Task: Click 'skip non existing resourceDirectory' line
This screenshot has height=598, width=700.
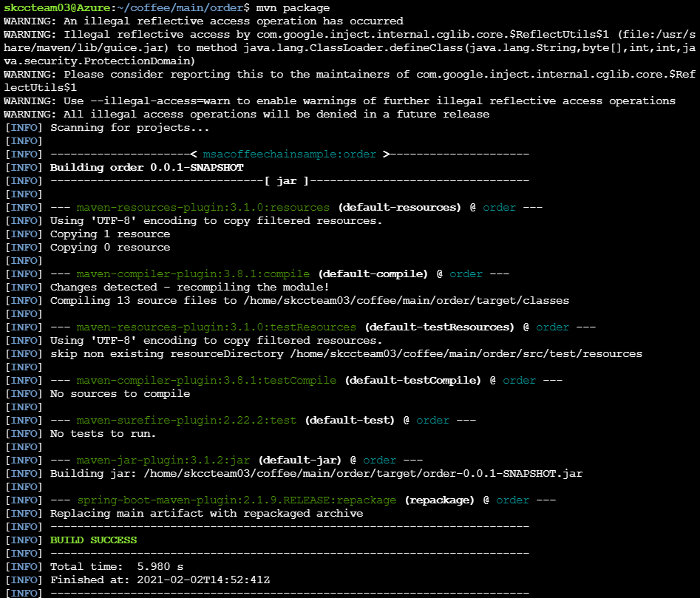Action: point(346,354)
